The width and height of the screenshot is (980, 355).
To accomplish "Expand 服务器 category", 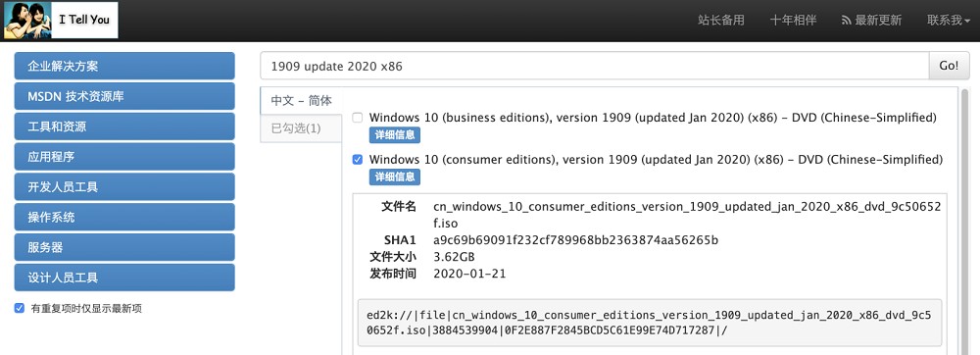I will pyautogui.click(x=124, y=247).
